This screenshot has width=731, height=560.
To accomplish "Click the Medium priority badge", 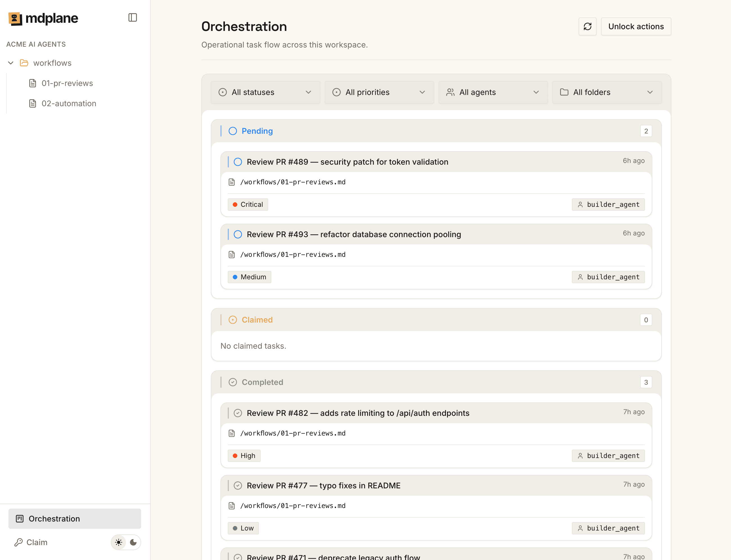I will 249,277.
